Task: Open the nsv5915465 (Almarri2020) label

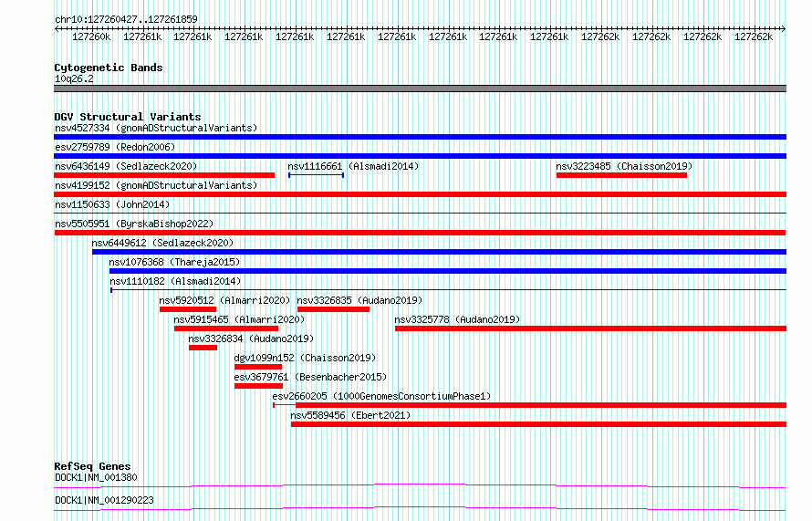Action: click(239, 319)
